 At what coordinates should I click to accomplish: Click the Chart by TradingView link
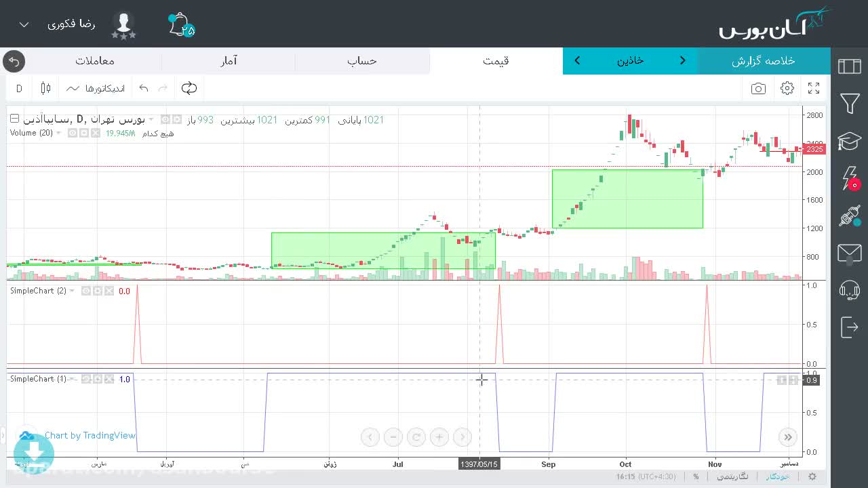pos(90,436)
